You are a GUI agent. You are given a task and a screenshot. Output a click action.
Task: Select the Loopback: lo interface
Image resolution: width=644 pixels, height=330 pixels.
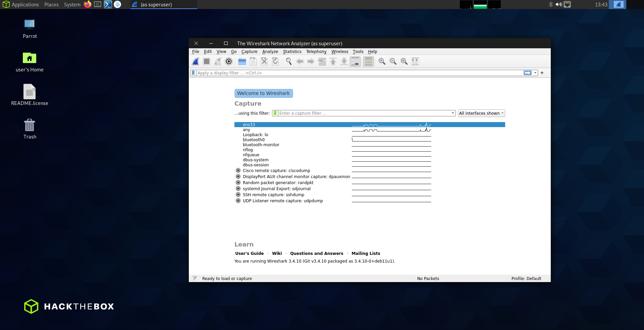(370, 135)
